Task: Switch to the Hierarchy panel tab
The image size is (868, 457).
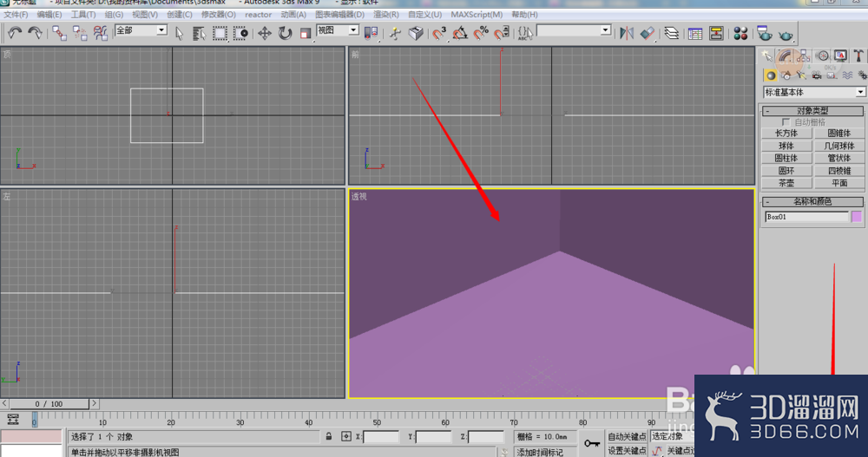Action: click(x=804, y=55)
